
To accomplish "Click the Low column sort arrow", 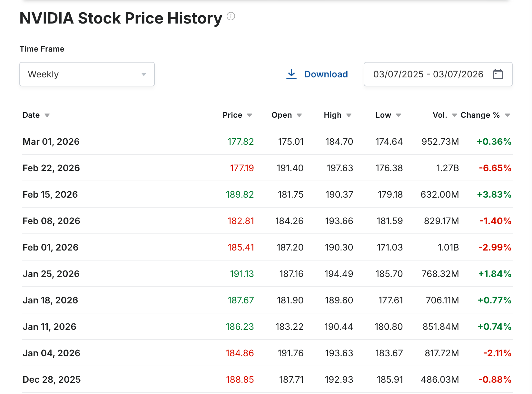I will tap(399, 115).
